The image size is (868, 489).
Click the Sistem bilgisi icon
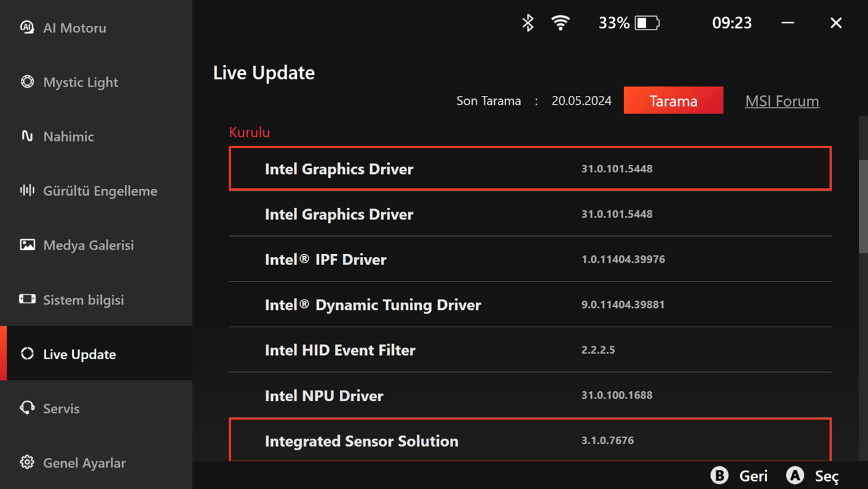click(x=27, y=299)
